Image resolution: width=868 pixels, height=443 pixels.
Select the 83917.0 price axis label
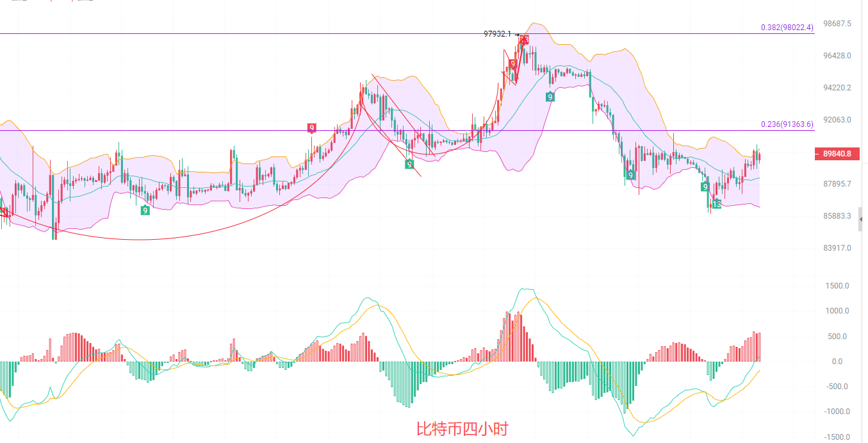tap(837, 248)
